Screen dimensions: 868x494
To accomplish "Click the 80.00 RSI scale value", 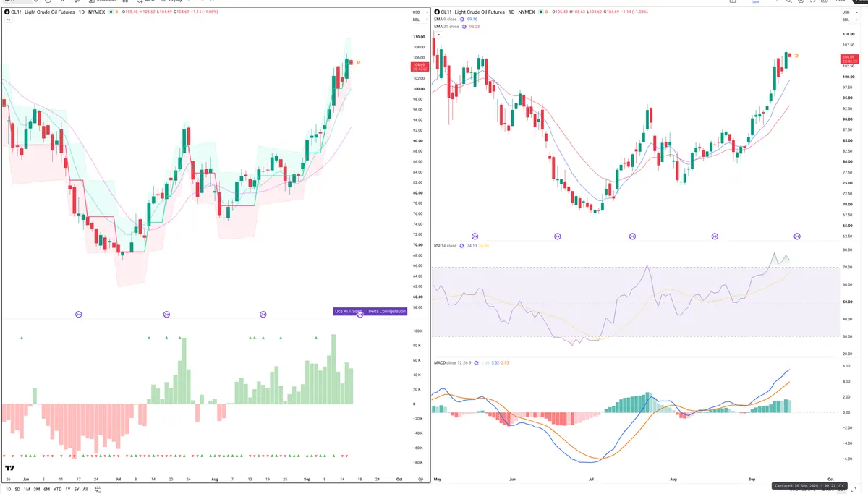I will pyautogui.click(x=847, y=250).
